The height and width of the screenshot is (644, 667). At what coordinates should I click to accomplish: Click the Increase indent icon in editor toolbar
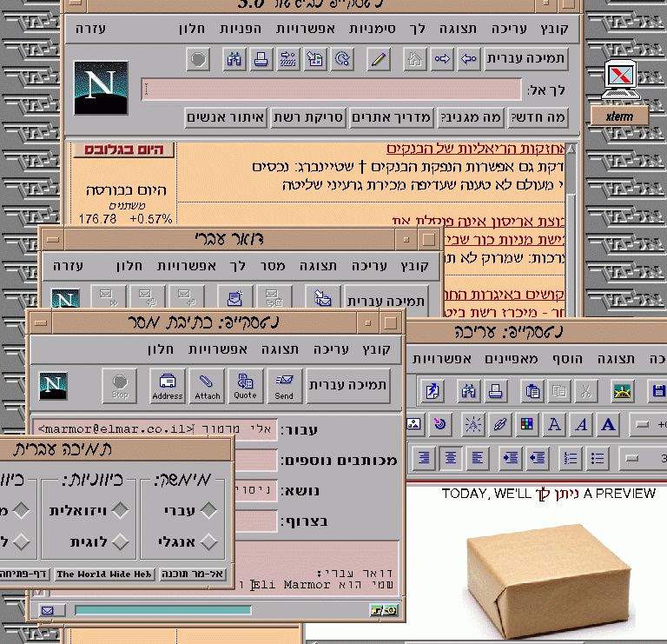(x=510, y=458)
